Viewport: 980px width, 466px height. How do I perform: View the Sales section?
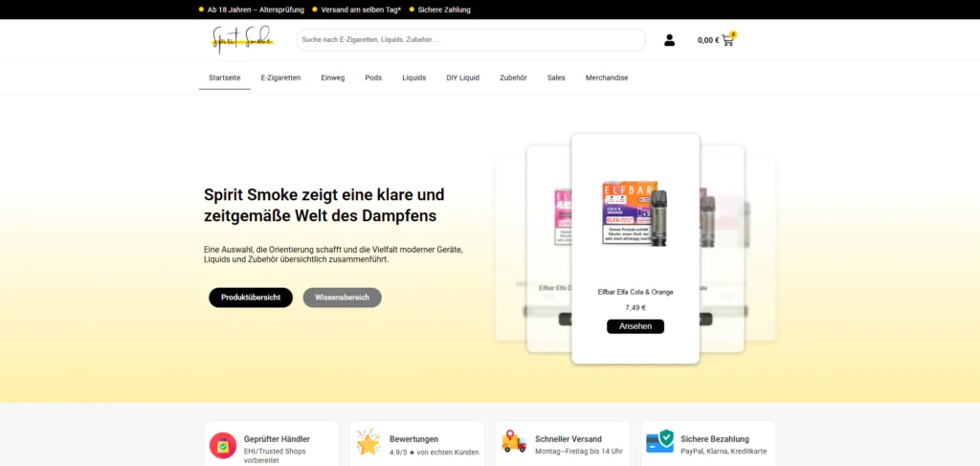point(556,78)
